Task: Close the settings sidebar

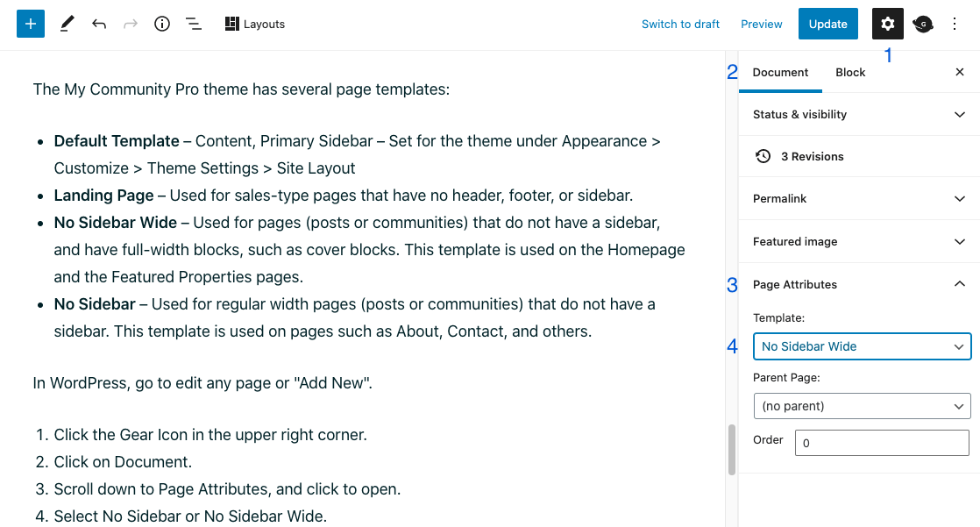Action: (x=959, y=72)
